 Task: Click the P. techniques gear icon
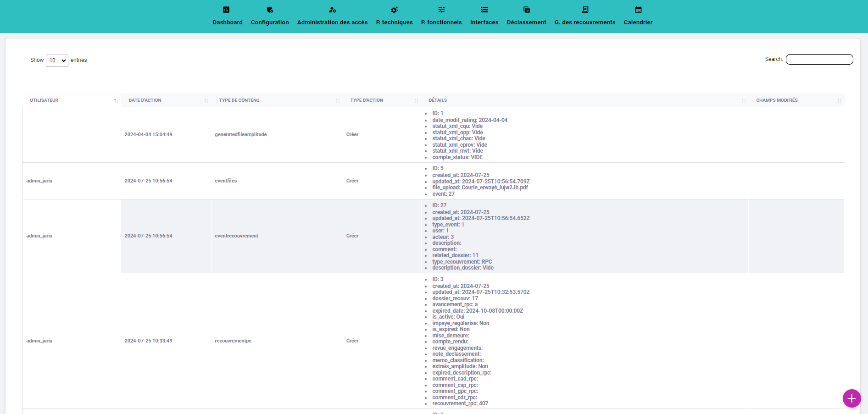point(394,10)
